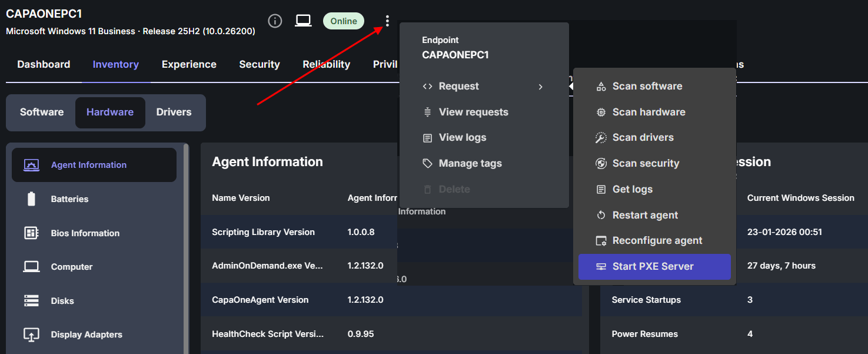Click the Batteries icon in sidebar

(31, 199)
